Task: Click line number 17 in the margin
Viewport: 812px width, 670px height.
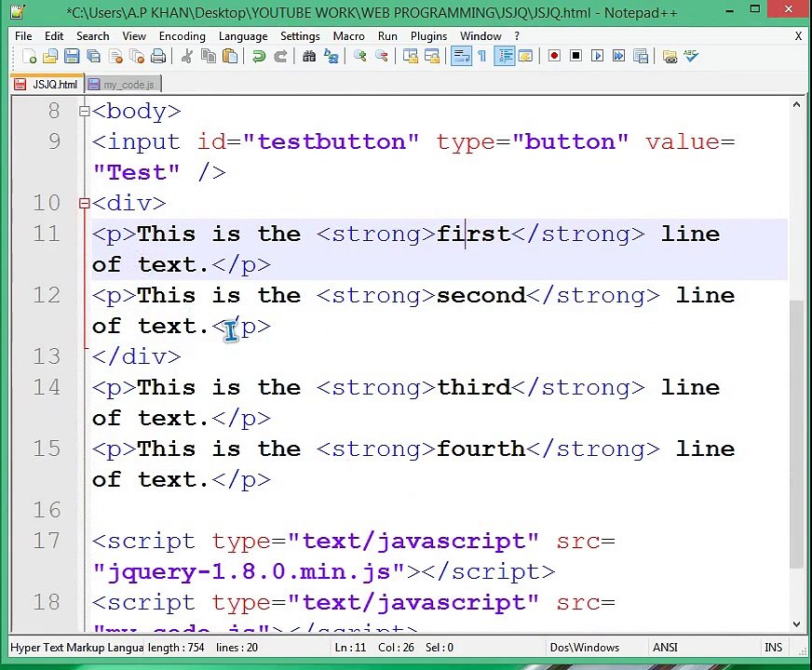Action: (x=47, y=541)
